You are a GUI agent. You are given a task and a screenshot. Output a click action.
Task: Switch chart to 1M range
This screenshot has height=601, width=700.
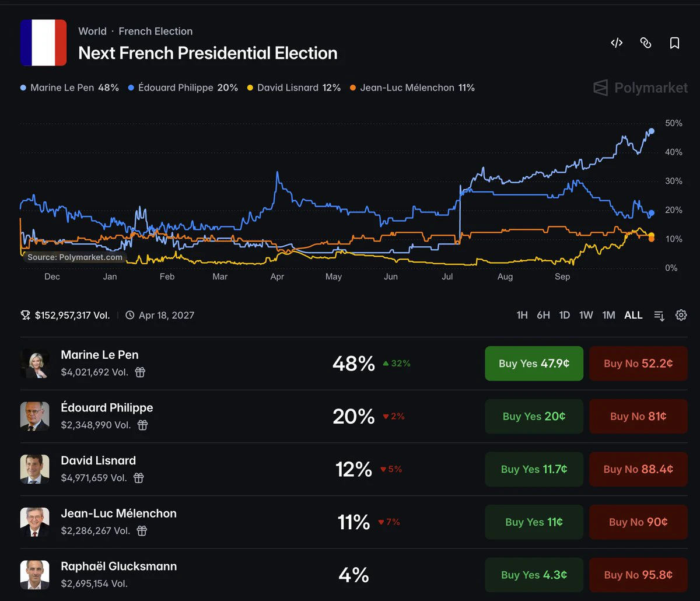tap(609, 315)
